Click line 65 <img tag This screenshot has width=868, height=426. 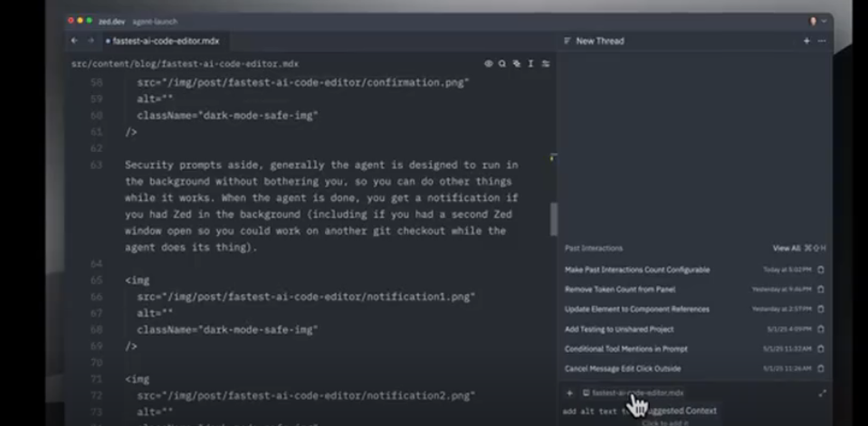tap(138, 280)
